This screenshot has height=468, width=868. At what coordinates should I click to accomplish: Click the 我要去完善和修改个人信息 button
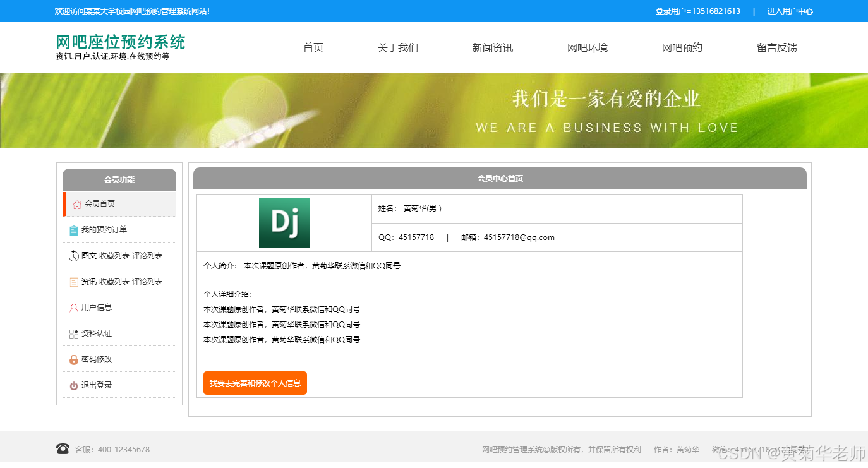pos(254,383)
